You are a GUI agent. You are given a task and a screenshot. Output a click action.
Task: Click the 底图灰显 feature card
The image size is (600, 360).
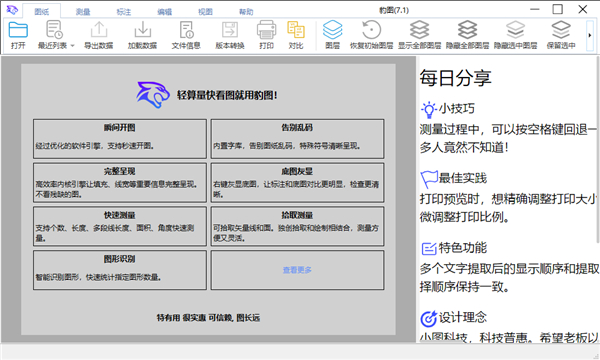pyautogui.click(x=297, y=182)
